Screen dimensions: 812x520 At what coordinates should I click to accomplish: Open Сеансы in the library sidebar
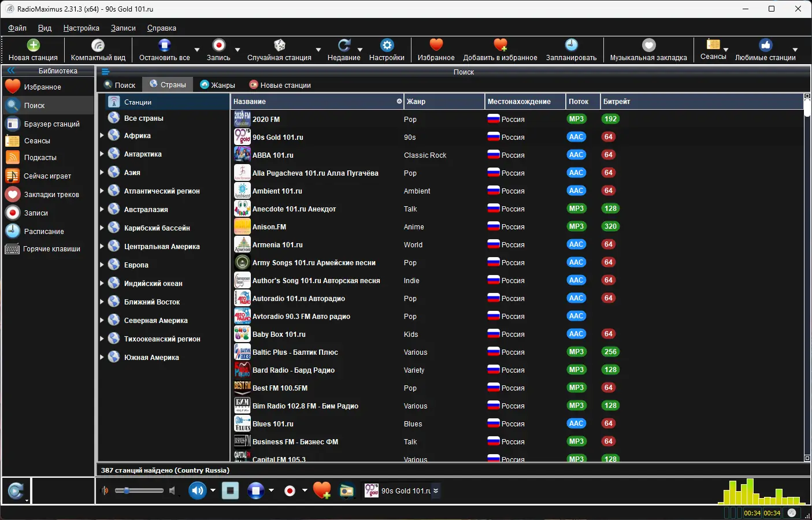(x=49, y=140)
